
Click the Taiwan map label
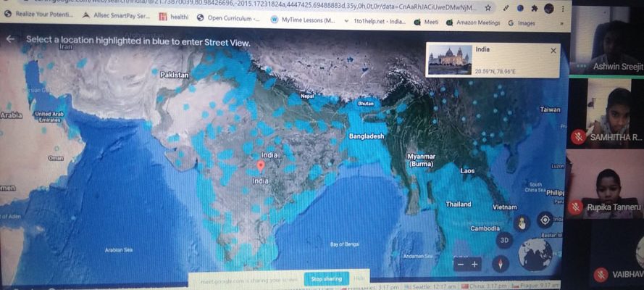pyautogui.click(x=550, y=109)
